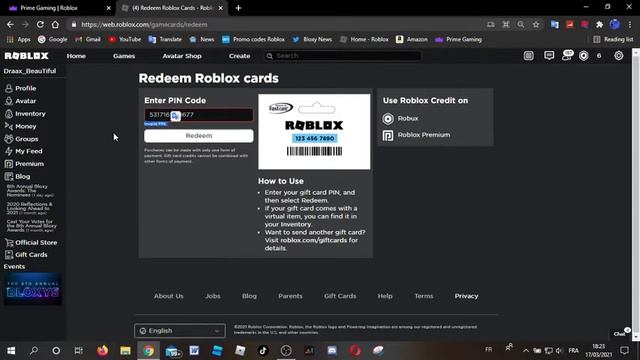Open File Explorer from the taskbar
Screen dimensions: 640x360
tap(125, 350)
